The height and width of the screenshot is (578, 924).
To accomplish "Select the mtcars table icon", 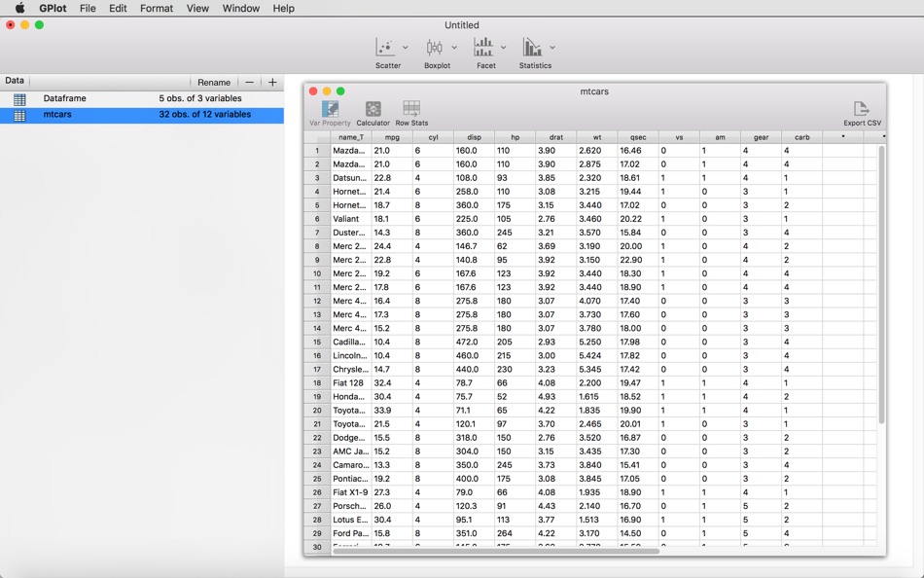I will pyautogui.click(x=19, y=115).
